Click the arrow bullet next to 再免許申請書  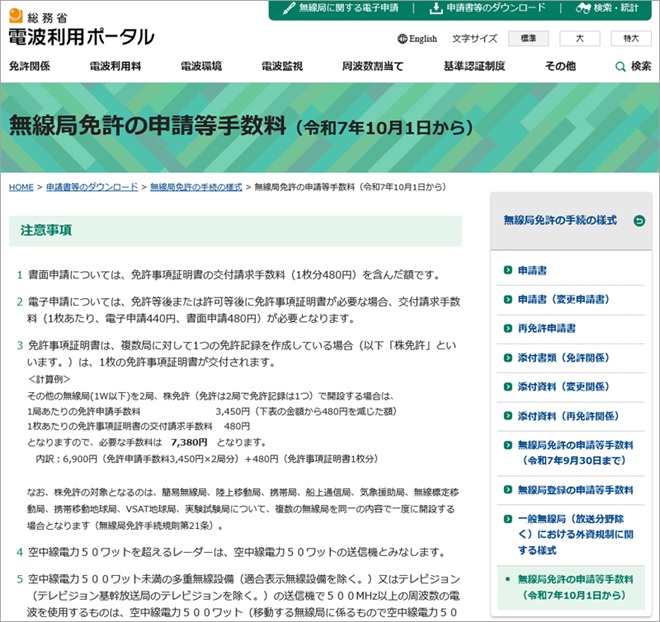[x=507, y=328]
